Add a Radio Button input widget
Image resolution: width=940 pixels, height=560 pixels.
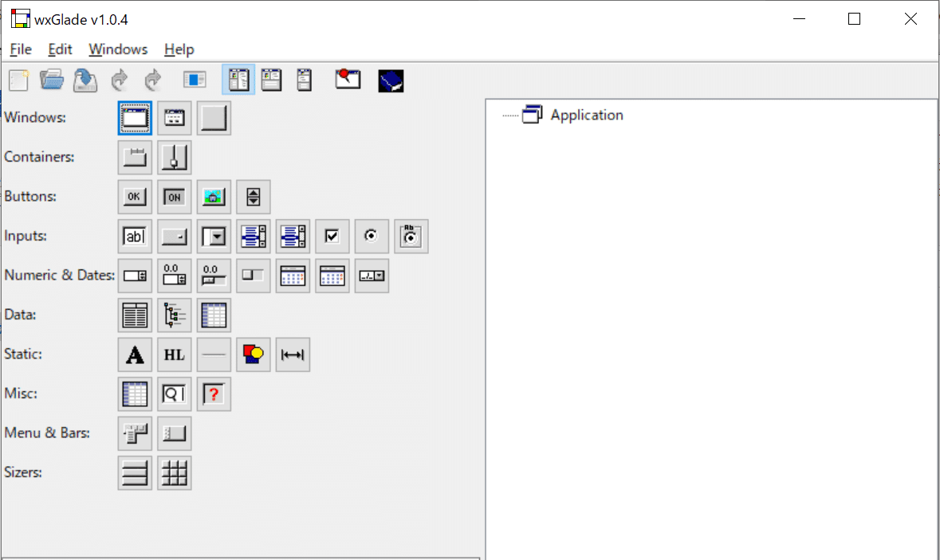click(372, 237)
